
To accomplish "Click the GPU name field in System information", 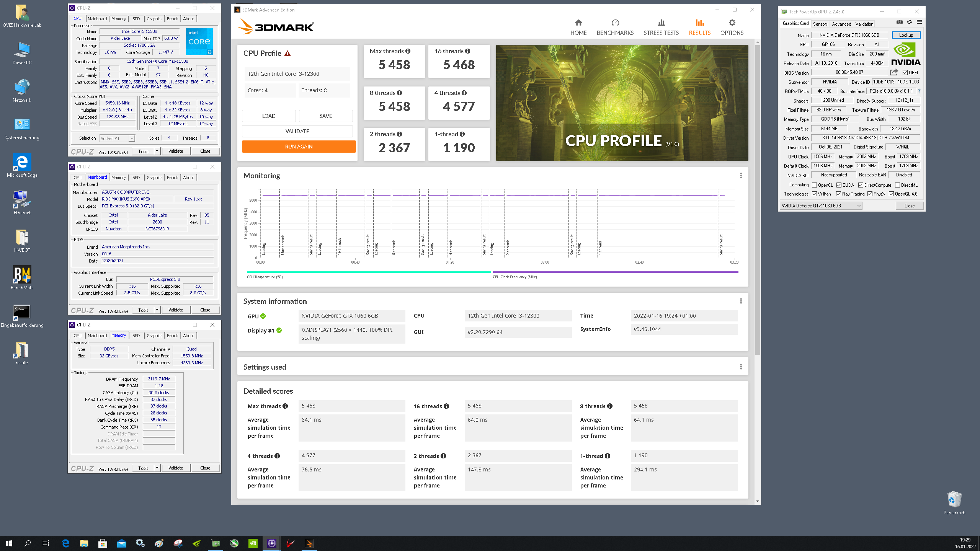I will [x=351, y=316].
